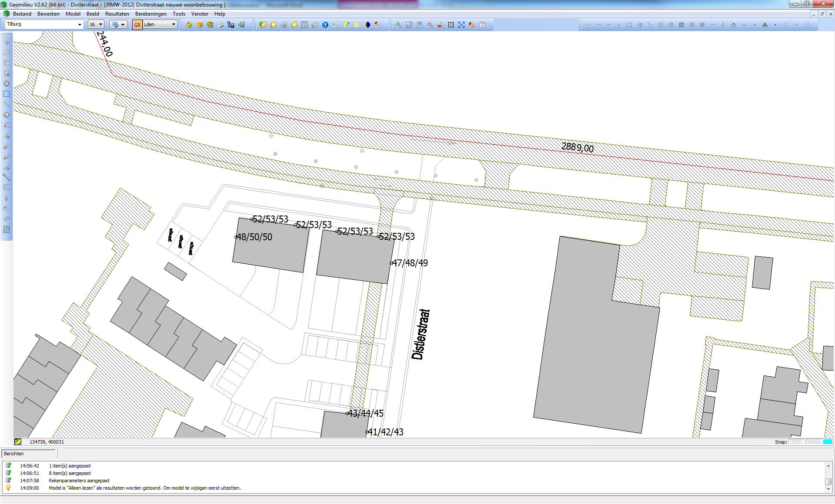Select the 'Rekenparameters aangepast' message
Image resolution: width=835 pixels, height=504 pixels.
[79, 481]
